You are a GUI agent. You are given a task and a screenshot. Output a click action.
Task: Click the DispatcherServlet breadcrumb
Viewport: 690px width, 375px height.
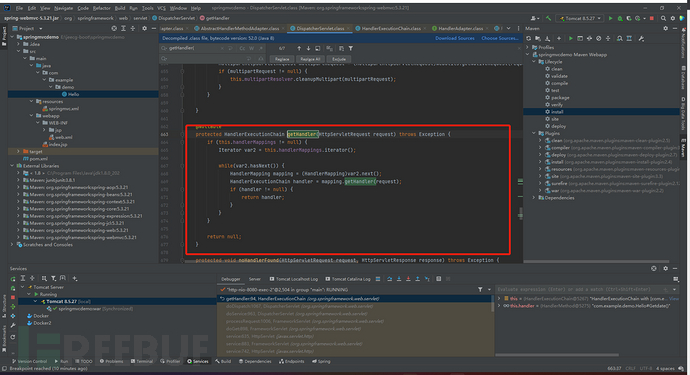click(x=174, y=18)
